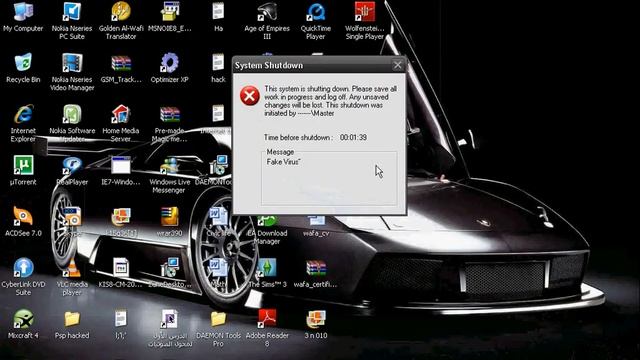The height and width of the screenshot is (360, 640).
Task: Open the wafa_cv document icon
Action: [x=316, y=221]
